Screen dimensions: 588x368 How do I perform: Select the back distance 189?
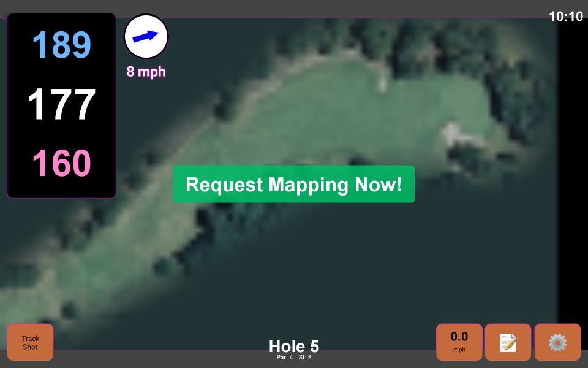click(59, 46)
